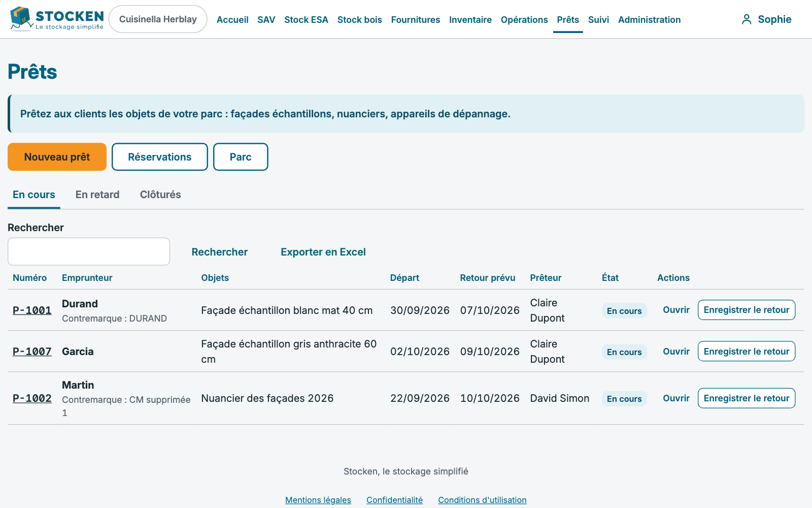812x508 pixels.
Task: Open the Inventaire page
Action: (470, 20)
